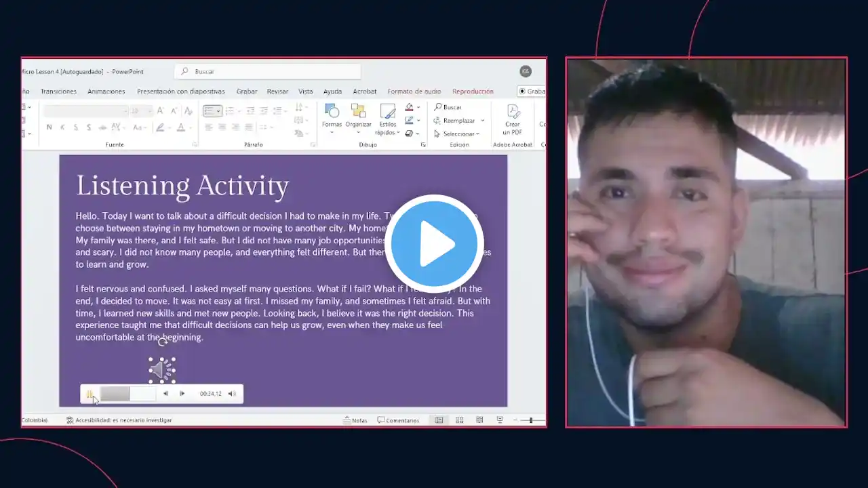868x488 pixels.
Task: Seek in the audio progress bar
Action: [x=128, y=394]
